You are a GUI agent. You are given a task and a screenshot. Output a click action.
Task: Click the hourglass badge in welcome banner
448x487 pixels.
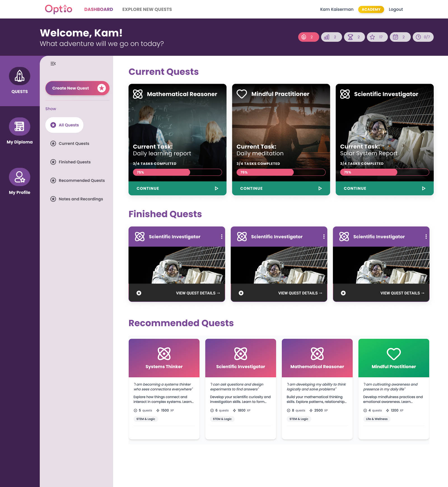pos(354,37)
